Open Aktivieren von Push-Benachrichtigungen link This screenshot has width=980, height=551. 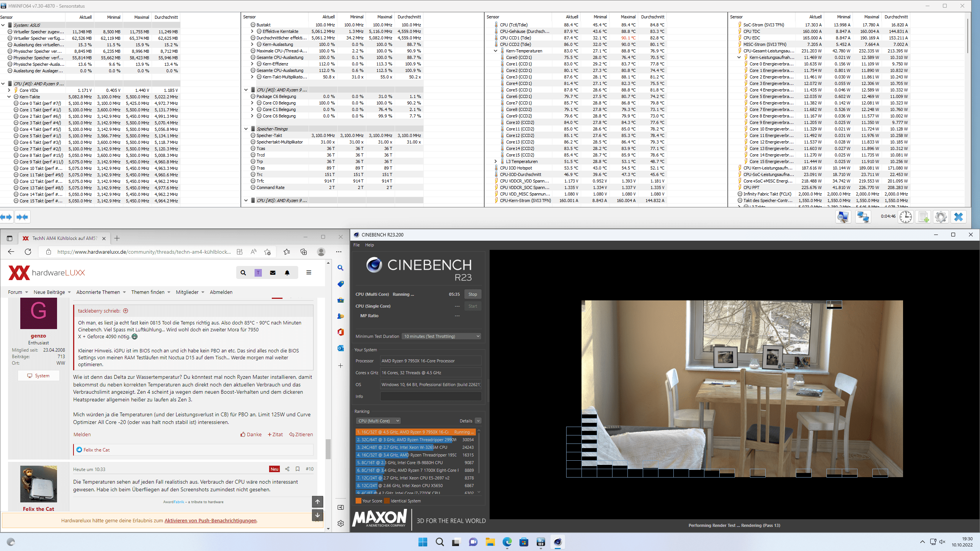coord(211,521)
